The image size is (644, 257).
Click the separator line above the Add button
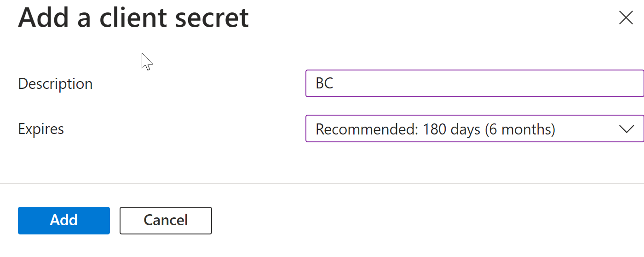pos(322,183)
